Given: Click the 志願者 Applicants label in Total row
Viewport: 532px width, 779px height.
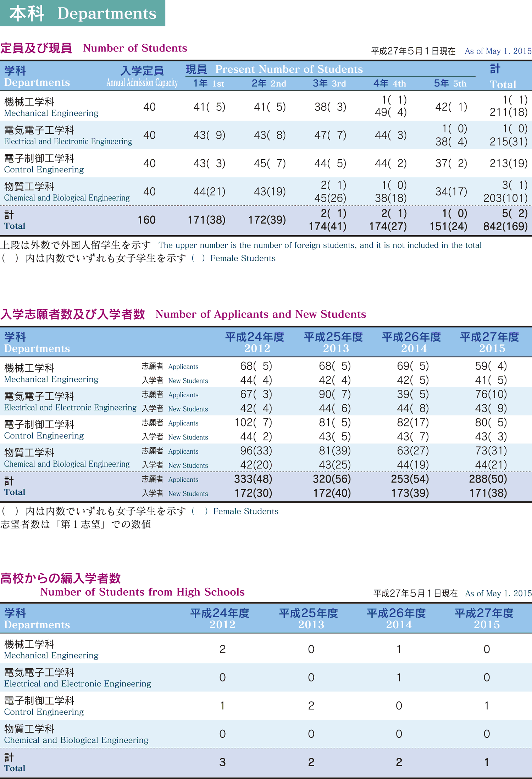Looking at the screenshot, I should [x=170, y=479].
